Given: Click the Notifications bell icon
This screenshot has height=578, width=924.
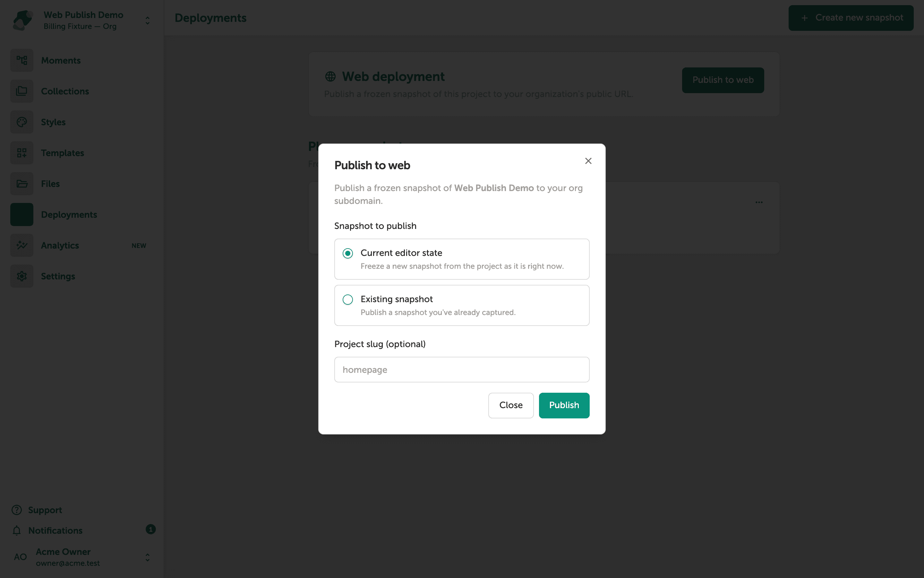Looking at the screenshot, I should [x=17, y=530].
